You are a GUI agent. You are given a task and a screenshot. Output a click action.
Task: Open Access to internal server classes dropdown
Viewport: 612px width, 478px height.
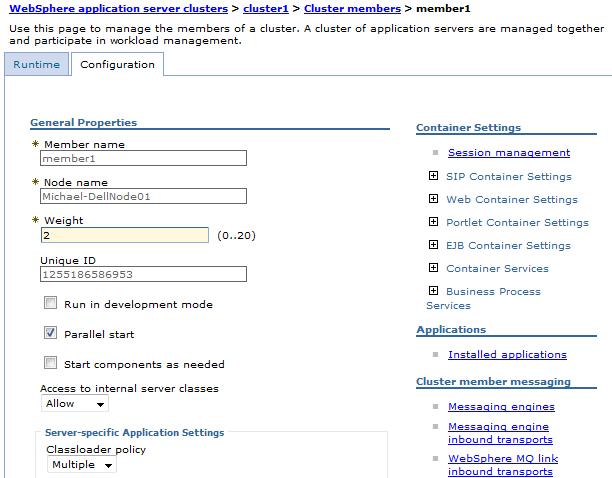(x=75, y=403)
